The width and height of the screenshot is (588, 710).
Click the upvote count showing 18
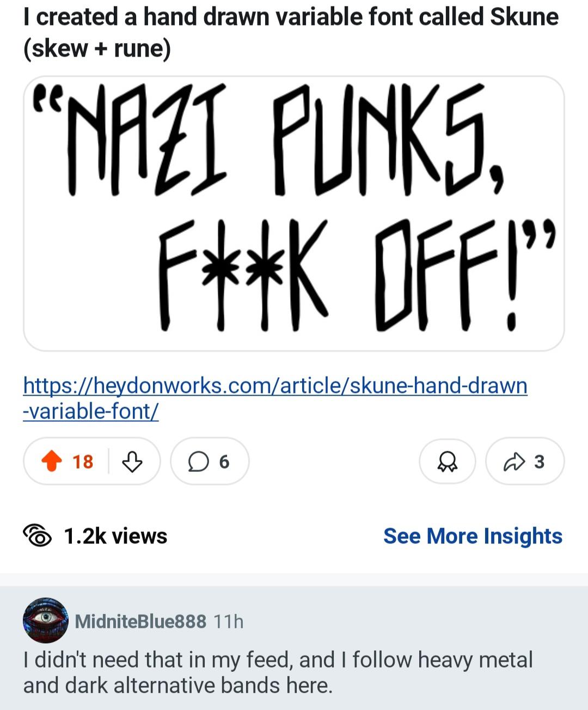(x=83, y=462)
